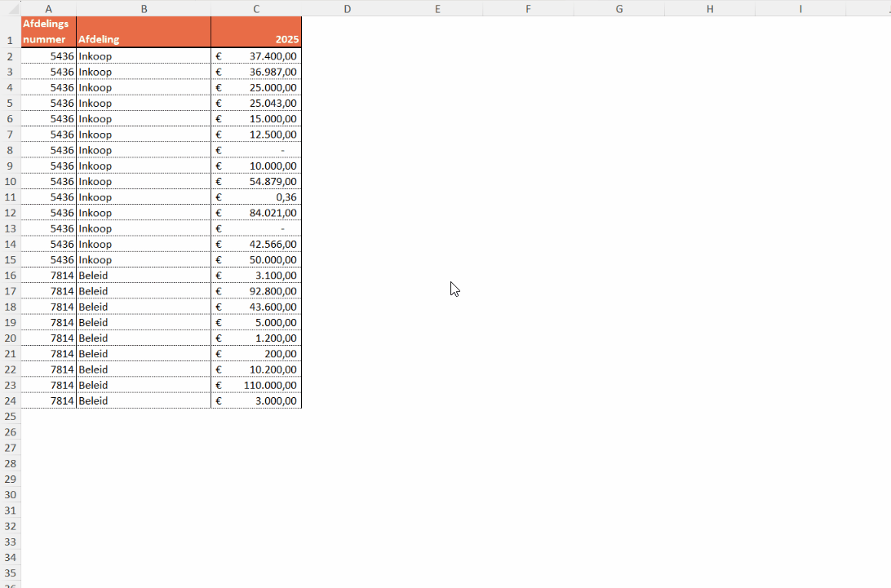
Task: Click the 5436 cell in row 15
Action: pyautogui.click(x=49, y=259)
